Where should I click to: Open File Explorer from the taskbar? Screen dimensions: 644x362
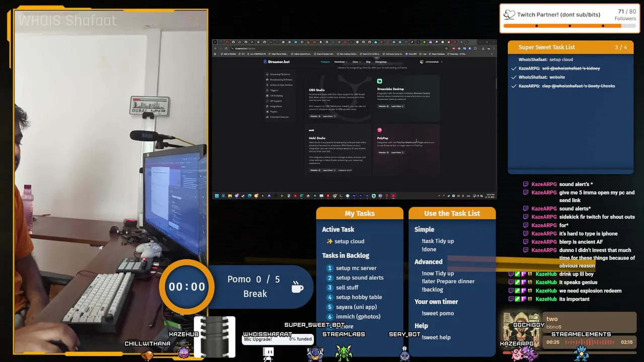[x=230, y=196]
